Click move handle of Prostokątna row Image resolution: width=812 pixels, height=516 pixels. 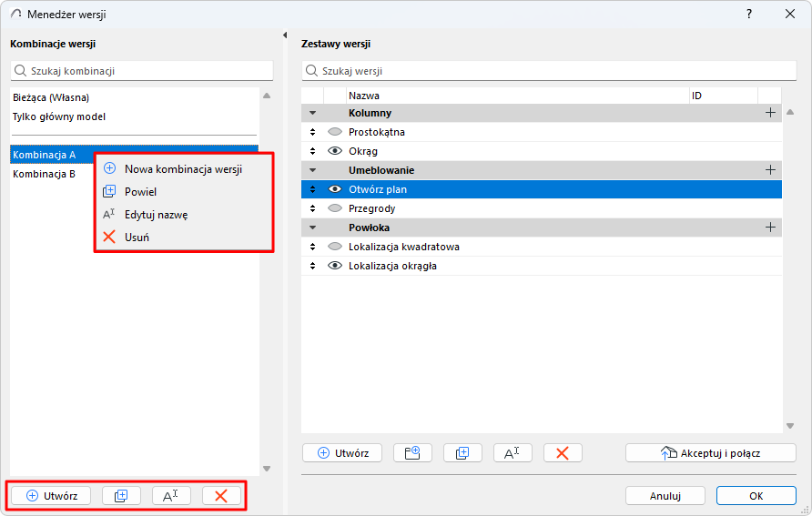(x=312, y=132)
